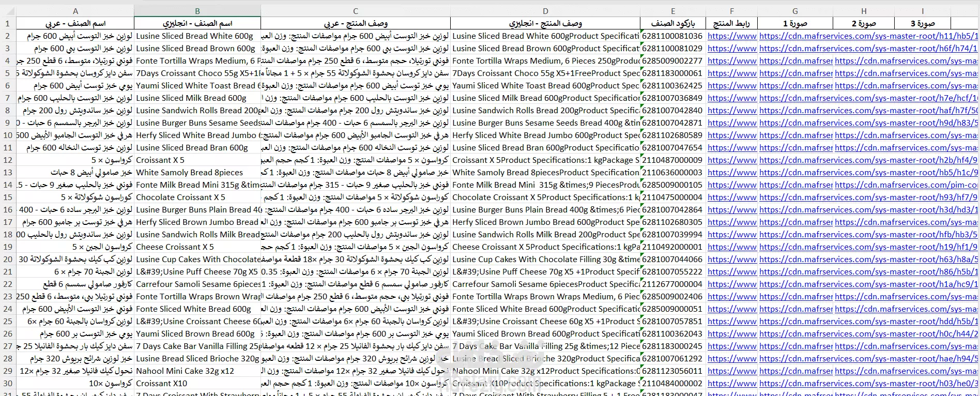
Task: Click barcode cell 6281123056011
Action: pyautogui.click(x=673, y=371)
